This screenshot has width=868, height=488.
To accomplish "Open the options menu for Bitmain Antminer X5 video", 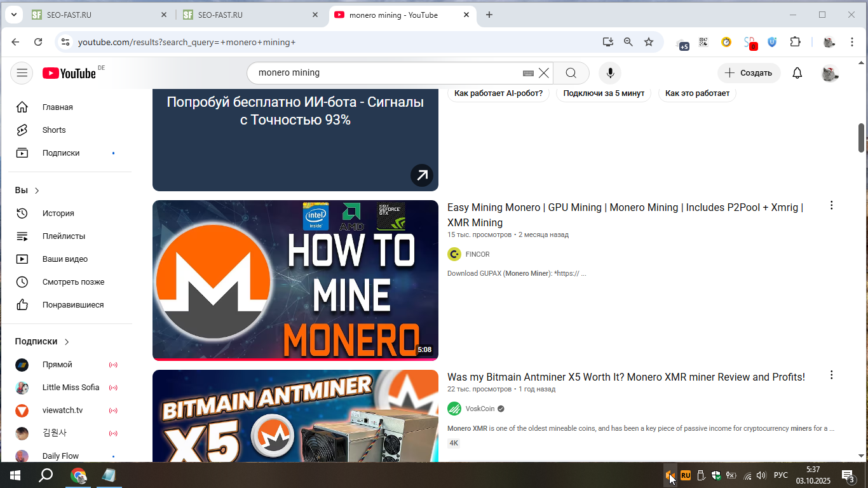I will point(831,375).
